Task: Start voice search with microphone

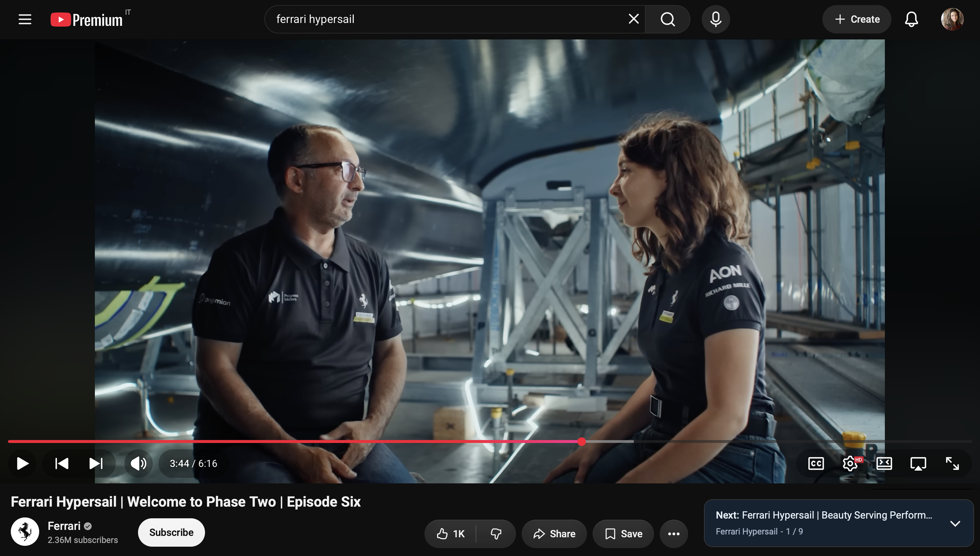Action: click(x=715, y=19)
